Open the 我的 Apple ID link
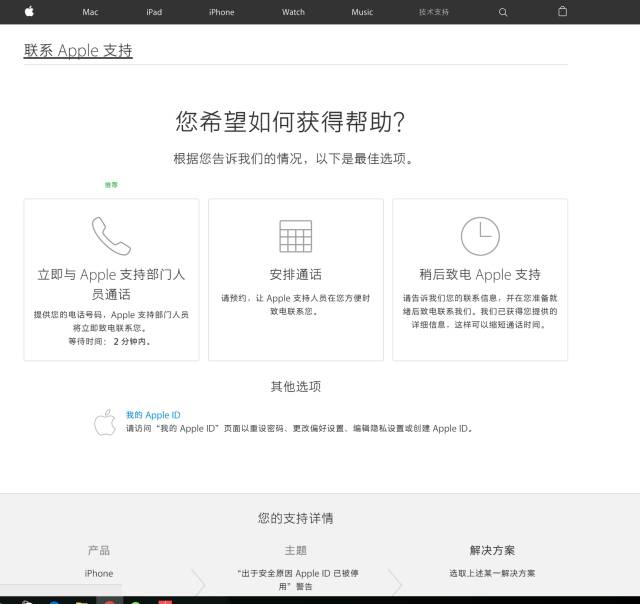Screen dimensions: 640x604 tap(153, 415)
